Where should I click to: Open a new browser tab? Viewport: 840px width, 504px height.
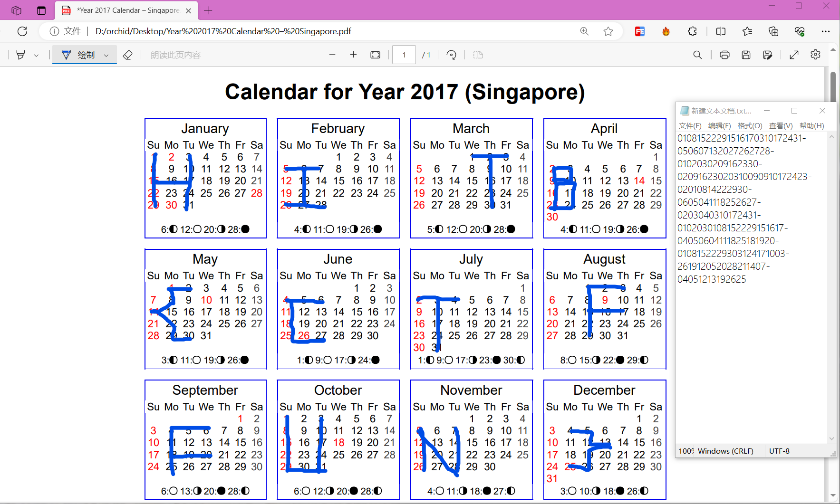click(208, 10)
